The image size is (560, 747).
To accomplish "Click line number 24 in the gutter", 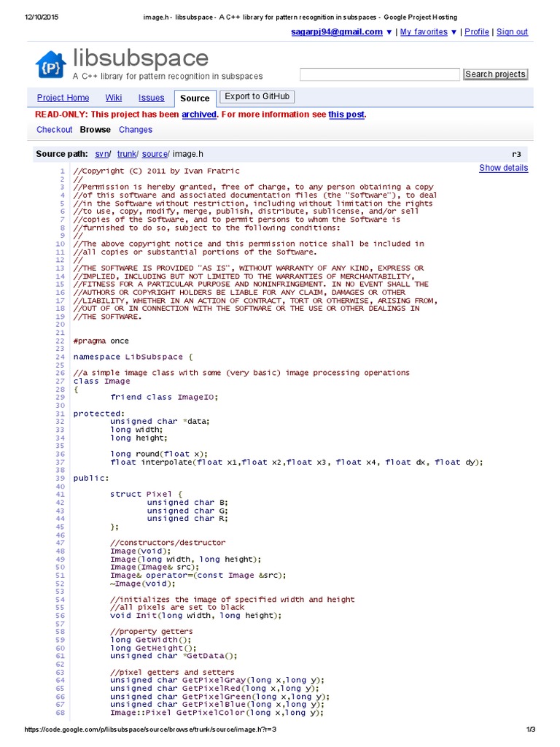I will (60, 357).
